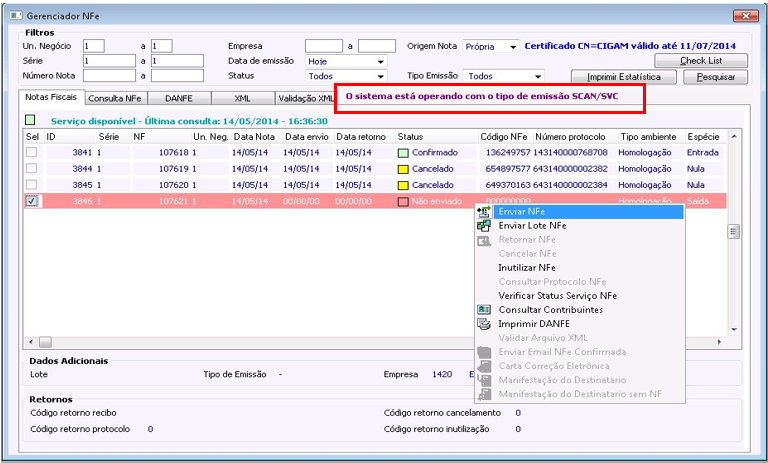768x463 pixels.
Task: Open the Data de emissão dropdown
Action: (380, 62)
